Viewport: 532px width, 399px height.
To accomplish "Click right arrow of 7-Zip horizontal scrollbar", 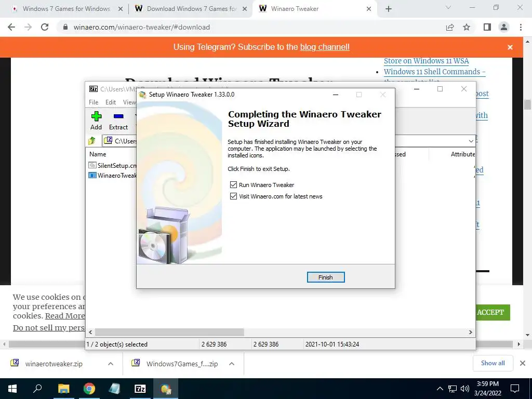I will [471, 332].
